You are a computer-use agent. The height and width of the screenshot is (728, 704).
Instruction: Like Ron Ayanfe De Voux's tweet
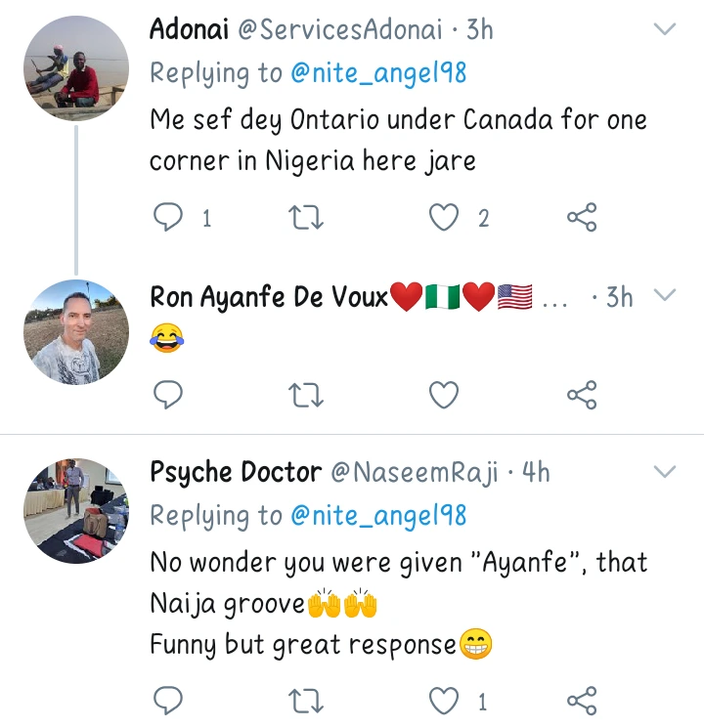445,395
